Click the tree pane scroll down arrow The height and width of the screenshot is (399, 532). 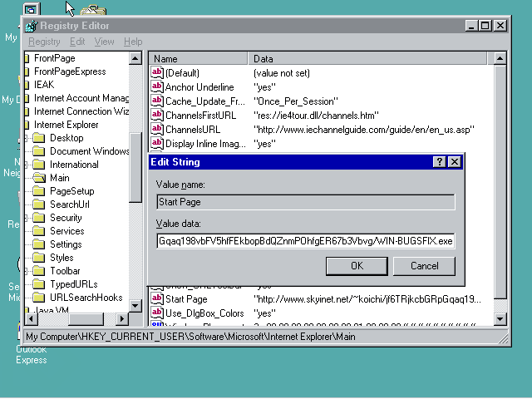point(135,305)
